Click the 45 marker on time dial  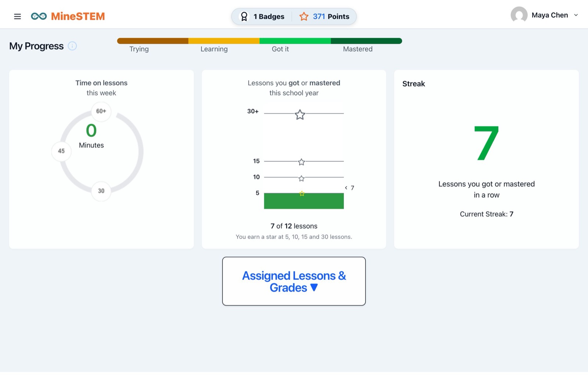point(61,151)
